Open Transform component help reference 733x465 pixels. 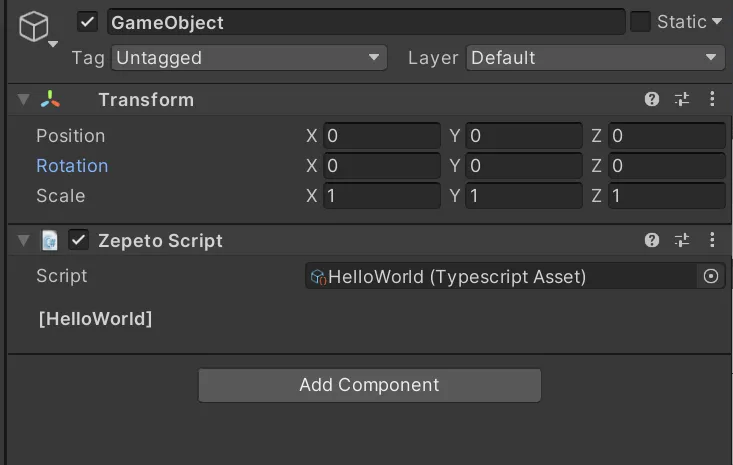652,99
